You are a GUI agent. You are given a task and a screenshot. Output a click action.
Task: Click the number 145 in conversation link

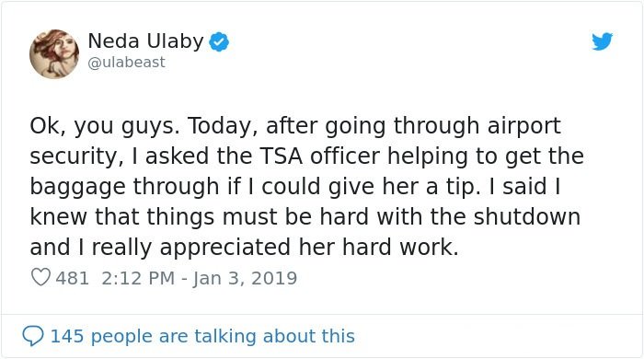[x=67, y=336]
